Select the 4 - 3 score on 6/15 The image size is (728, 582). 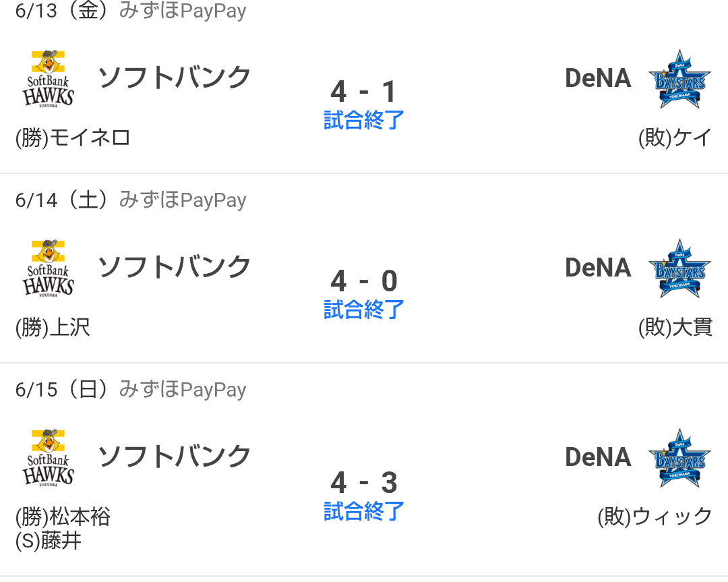(364, 483)
